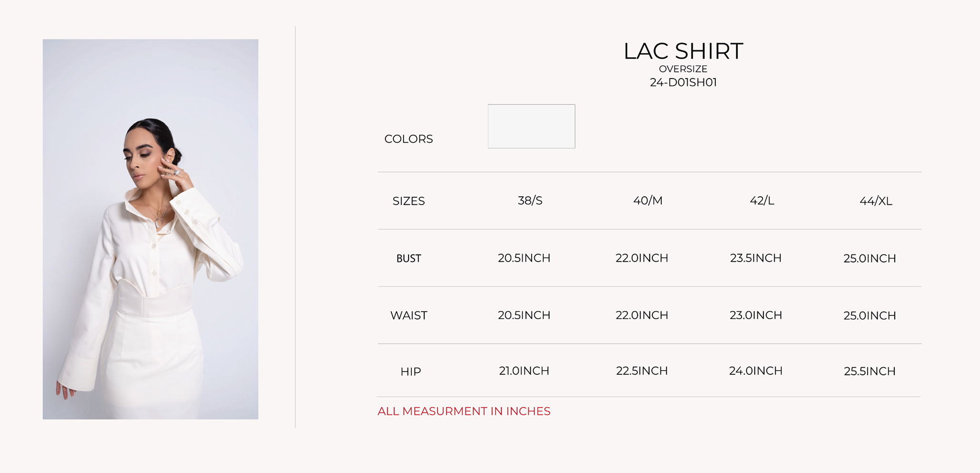Click the 25.5INCH hip value

[x=870, y=371]
